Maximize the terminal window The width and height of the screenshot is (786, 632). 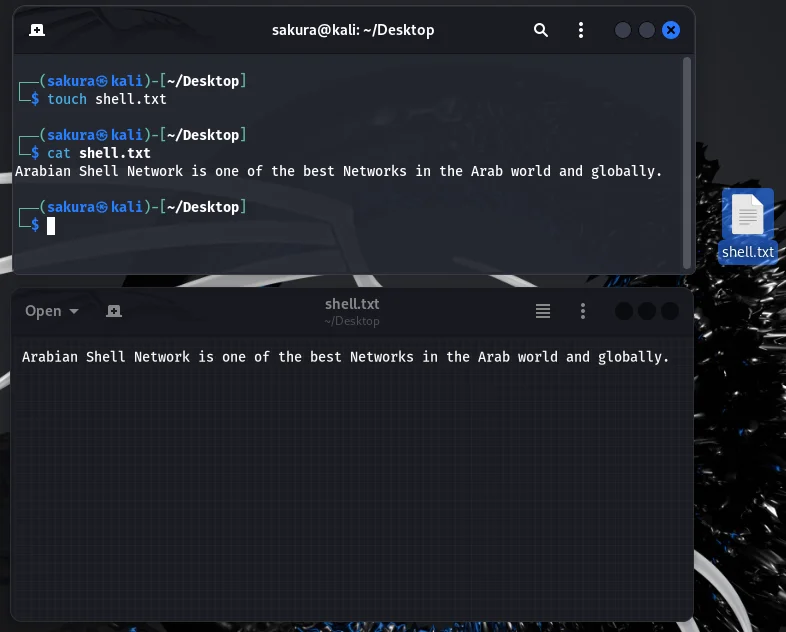click(x=647, y=30)
